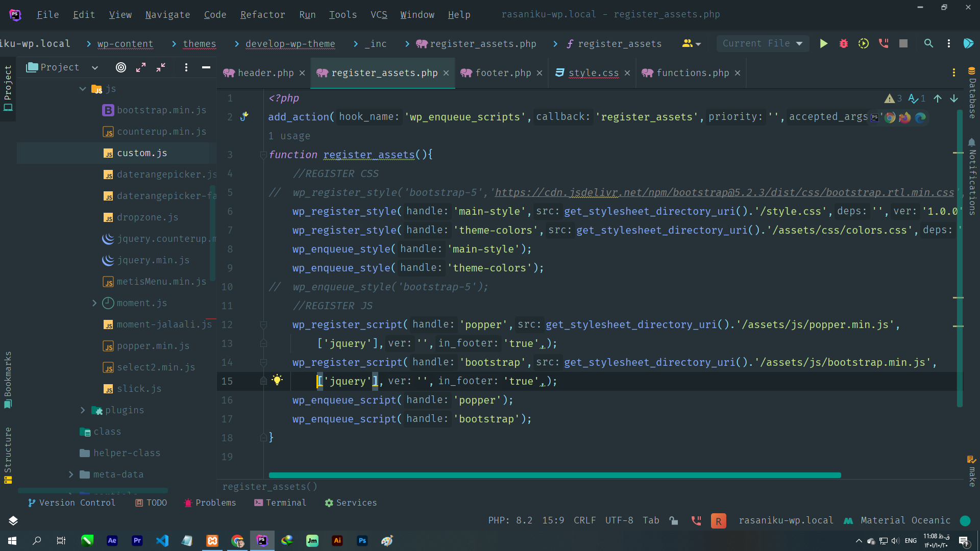Click line separator CRLF selector
Image resolution: width=980 pixels, height=551 pixels.
tap(584, 520)
